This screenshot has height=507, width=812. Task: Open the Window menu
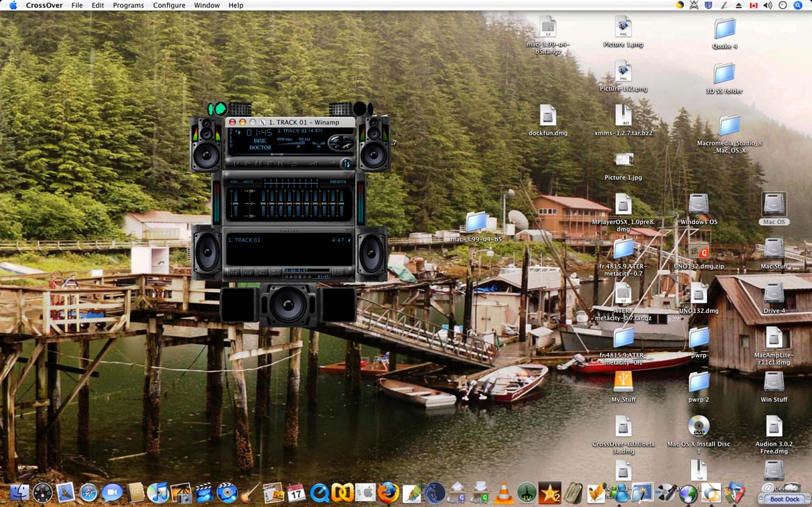pyautogui.click(x=207, y=5)
